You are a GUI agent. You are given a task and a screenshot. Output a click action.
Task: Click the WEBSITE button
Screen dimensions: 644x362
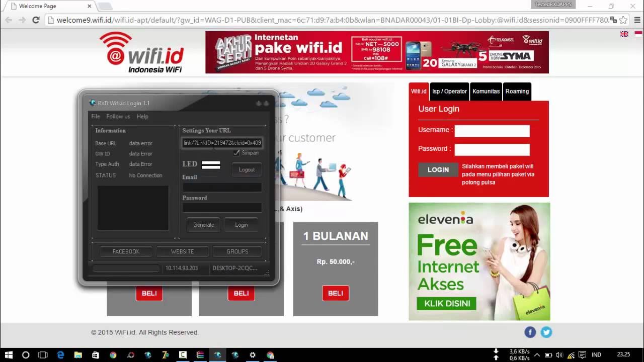pos(182,251)
